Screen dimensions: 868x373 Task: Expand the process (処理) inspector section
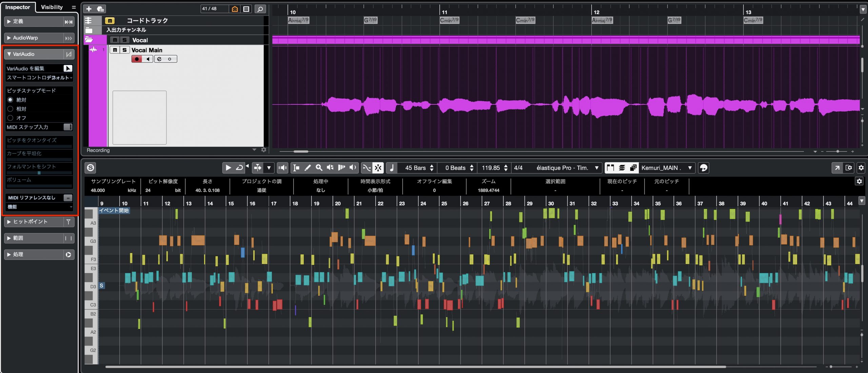click(x=9, y=254)
